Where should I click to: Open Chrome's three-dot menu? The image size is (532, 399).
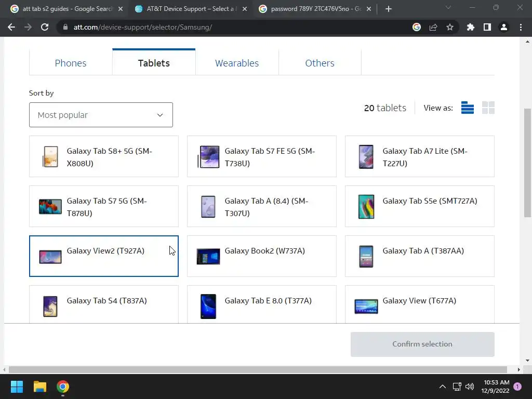click(521, 27)
